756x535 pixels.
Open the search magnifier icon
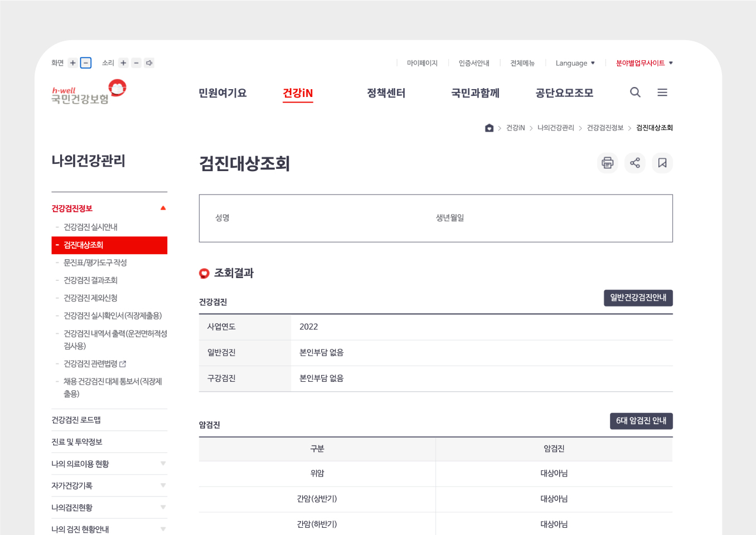(635, 92)
